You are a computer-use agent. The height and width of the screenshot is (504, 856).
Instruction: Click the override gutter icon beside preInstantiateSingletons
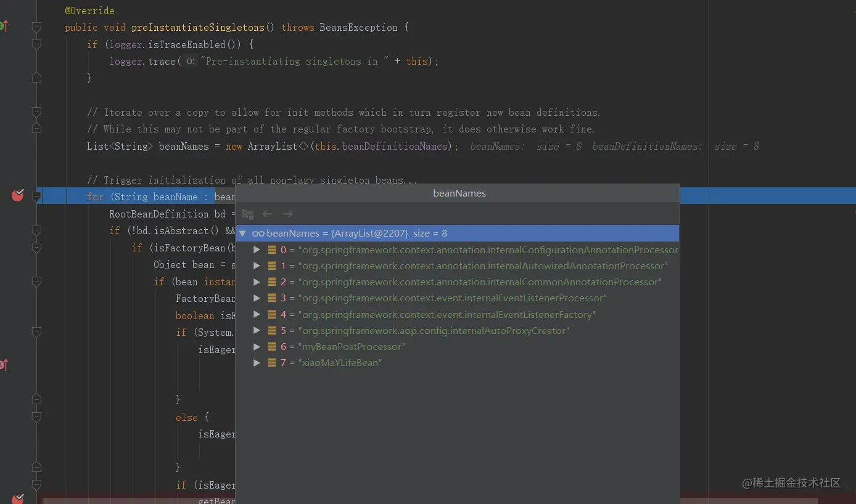3,26
